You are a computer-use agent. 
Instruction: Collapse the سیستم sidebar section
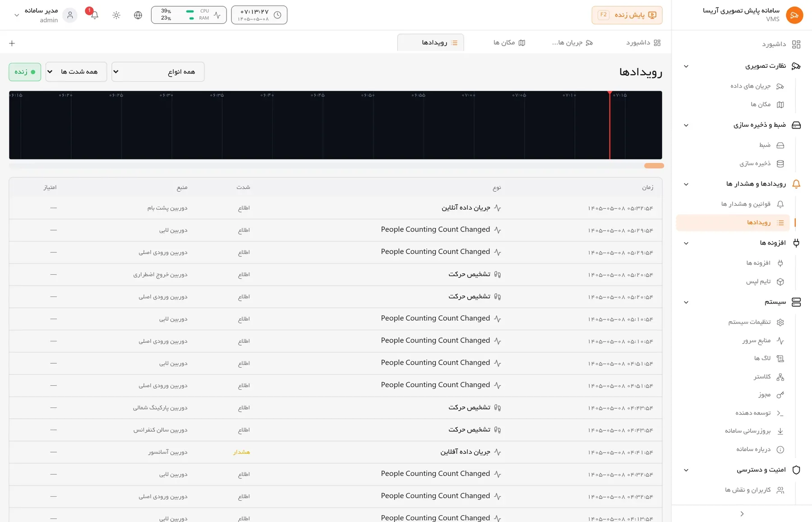[686, 302]
